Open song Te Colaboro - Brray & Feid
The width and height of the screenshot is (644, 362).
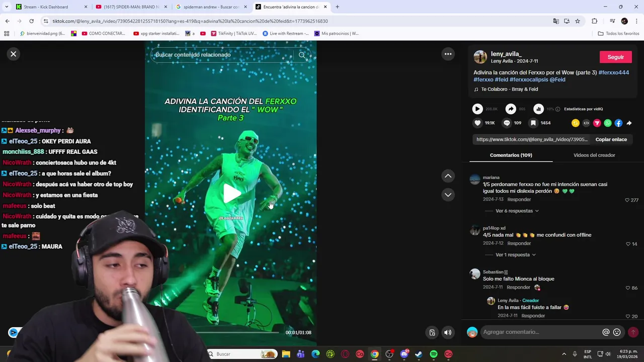point(509,89)
